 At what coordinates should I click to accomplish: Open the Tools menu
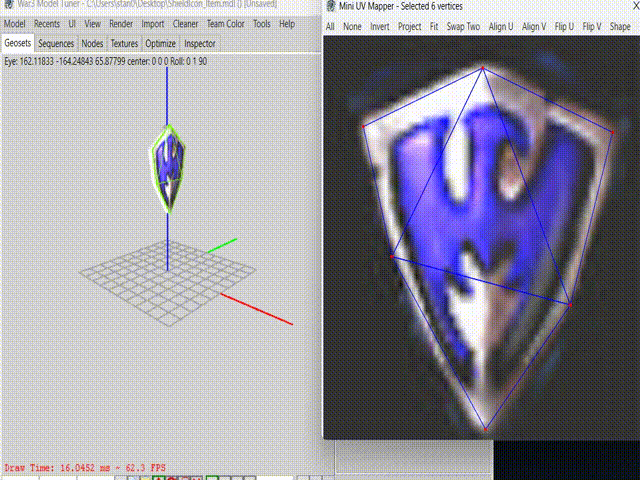pyautogui.click(x=262, y=24)
